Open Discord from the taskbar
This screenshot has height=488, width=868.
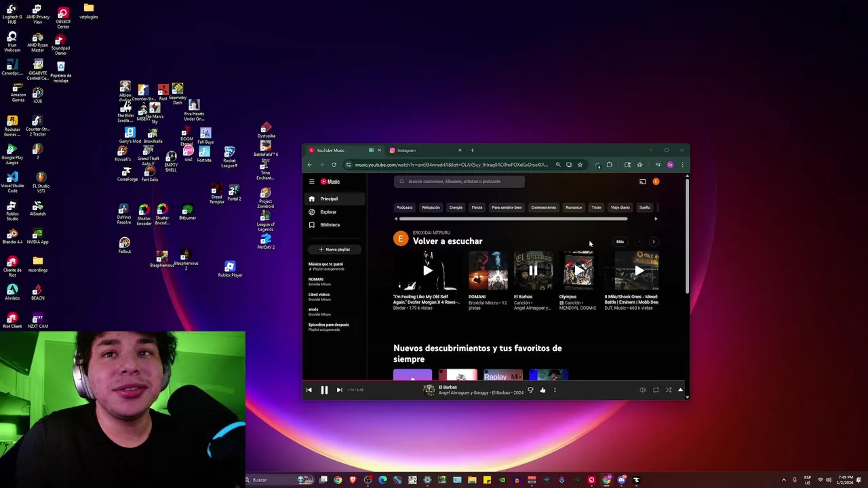point(622,480)
